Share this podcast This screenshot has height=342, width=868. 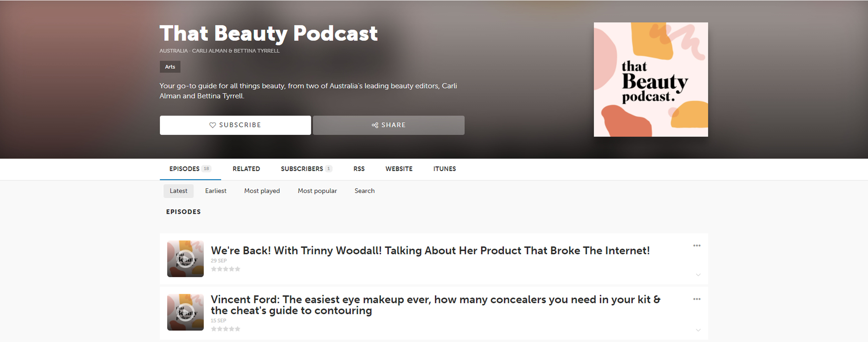pyautogui.click(x=388, y=125)
